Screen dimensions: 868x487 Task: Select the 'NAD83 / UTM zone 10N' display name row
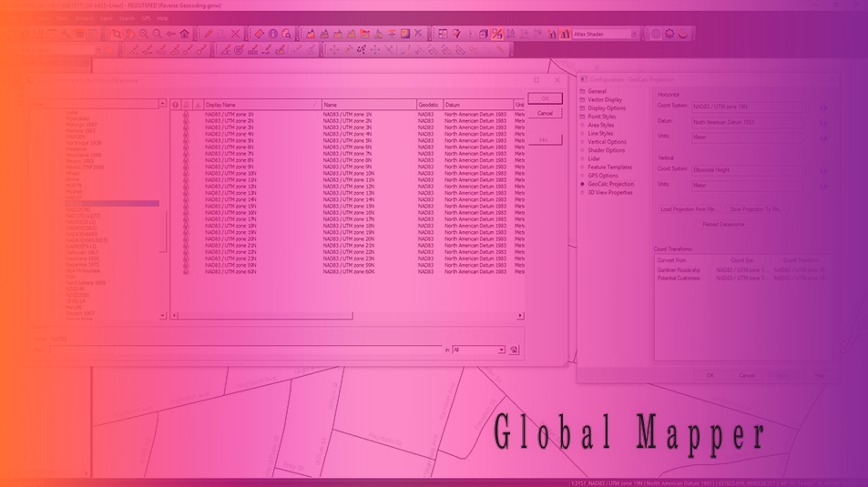[230, 173]
